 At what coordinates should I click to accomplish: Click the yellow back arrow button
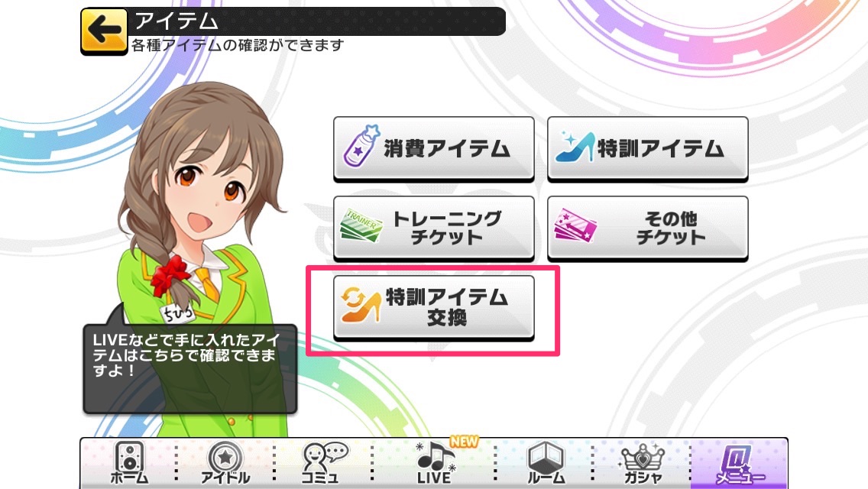point(104,31)
